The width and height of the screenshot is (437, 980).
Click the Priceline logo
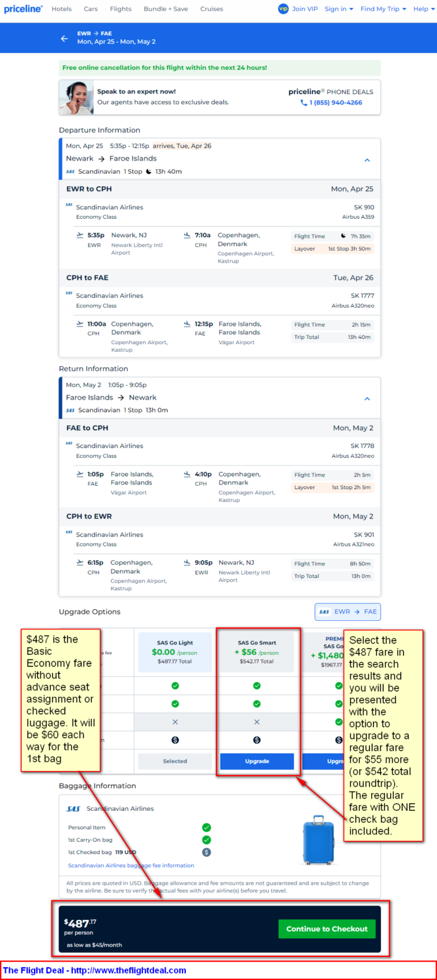[x=23, y=9]
